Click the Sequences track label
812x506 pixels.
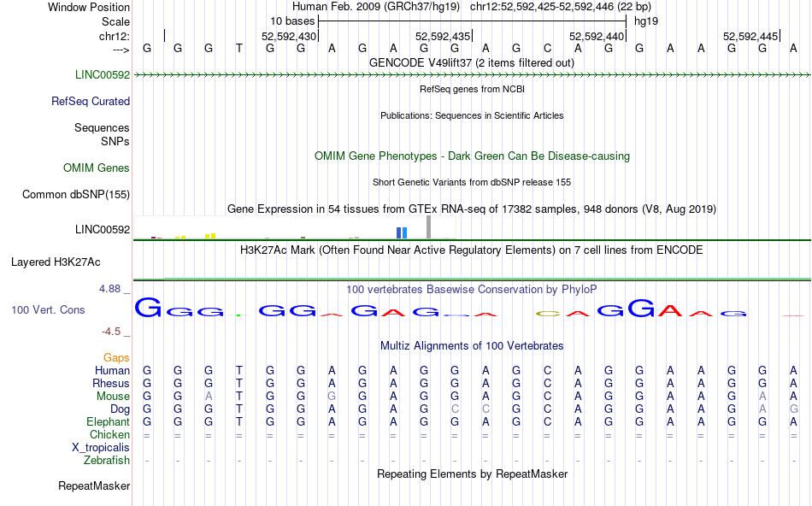pos(102,127)
